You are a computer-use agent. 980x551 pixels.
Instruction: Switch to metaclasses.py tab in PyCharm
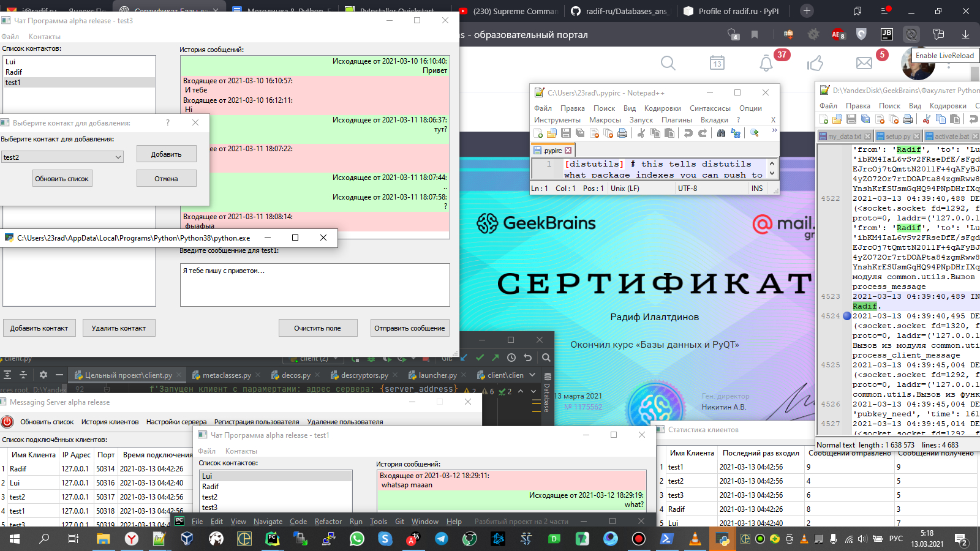pyautogui.click(x=227, y=375)
